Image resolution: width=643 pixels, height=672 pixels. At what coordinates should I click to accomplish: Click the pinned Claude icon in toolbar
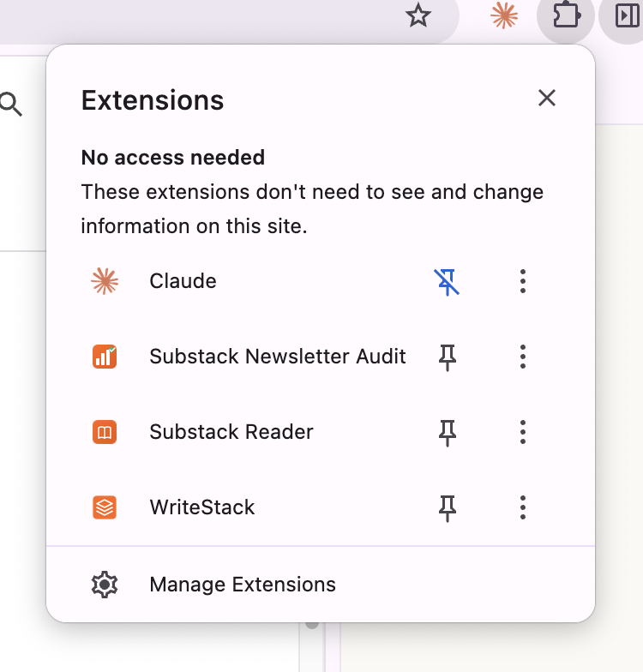tap(504, 15)
